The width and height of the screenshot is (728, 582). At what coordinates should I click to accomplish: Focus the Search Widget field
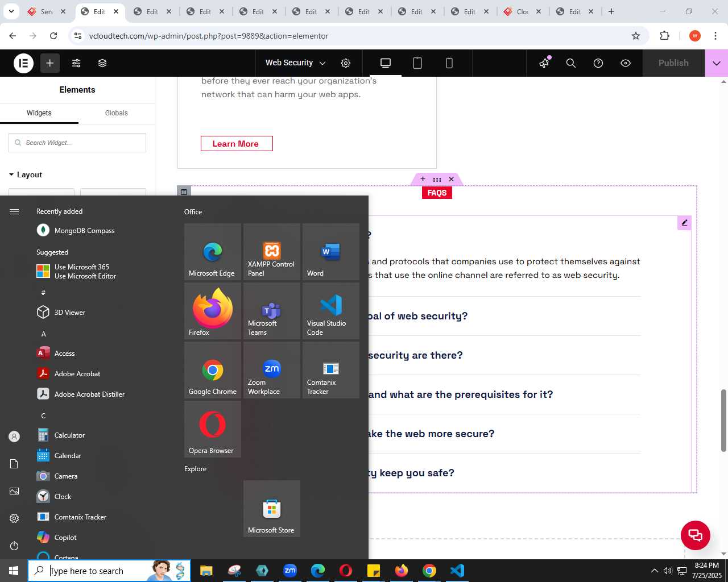[77, 143]
